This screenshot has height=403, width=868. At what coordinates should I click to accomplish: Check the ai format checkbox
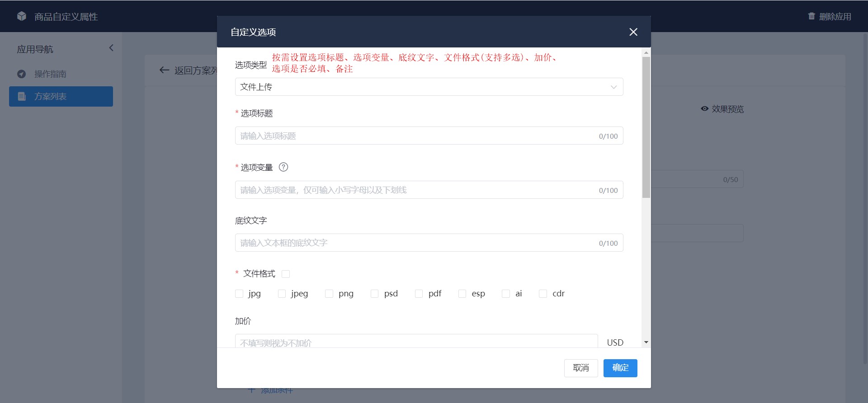tap(506, 294)
